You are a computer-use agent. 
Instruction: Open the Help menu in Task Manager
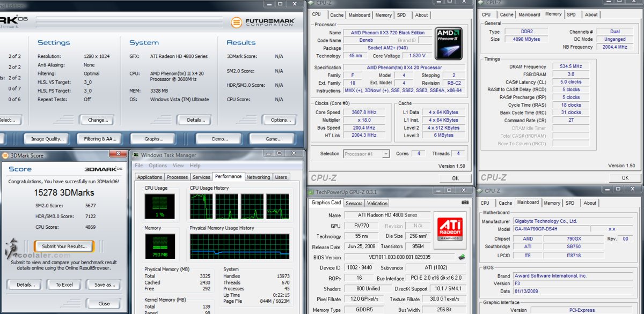click(195, 166)
